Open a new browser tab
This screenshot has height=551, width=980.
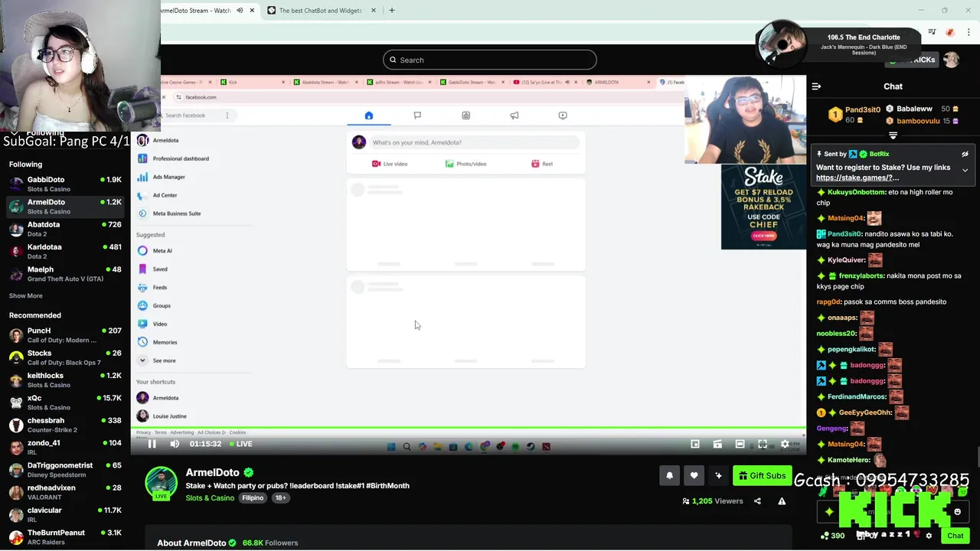click(392, 11)
